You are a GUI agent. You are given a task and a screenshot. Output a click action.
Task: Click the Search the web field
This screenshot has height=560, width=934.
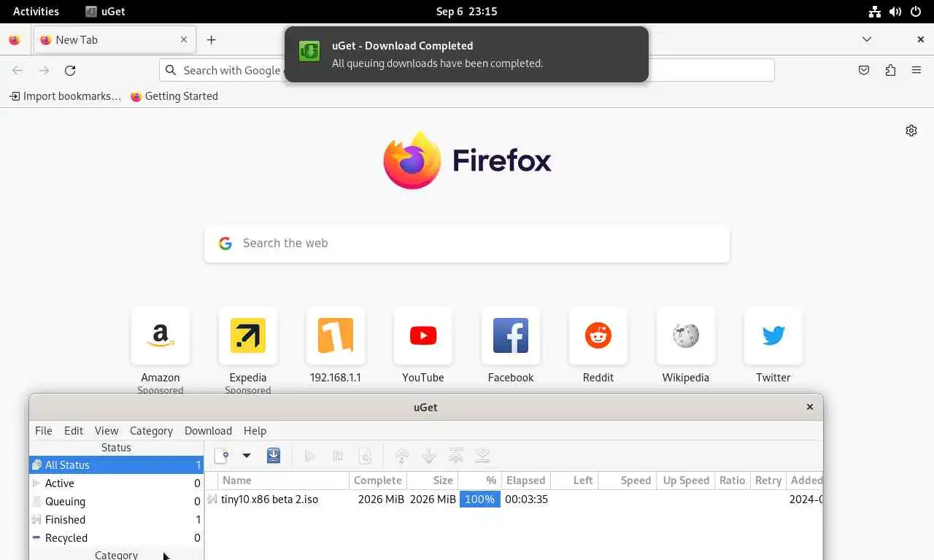pyautogui.click(x=467, y=244)
